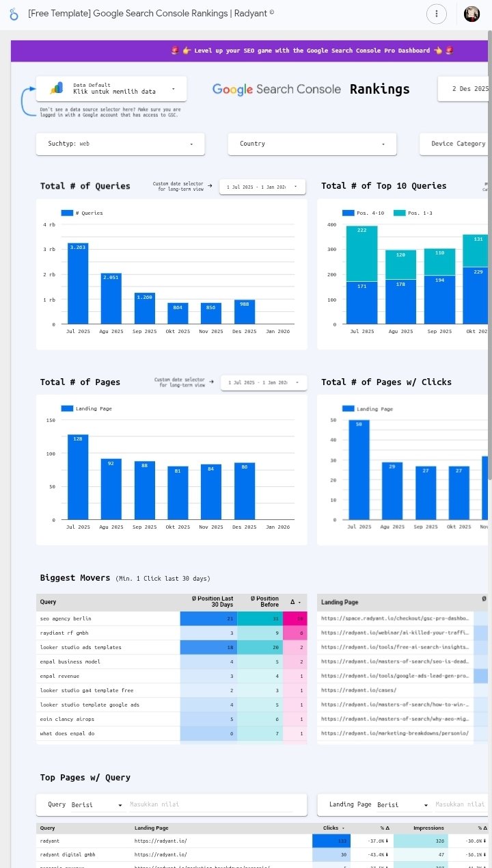Select the Agu 2025 pages bar labeled 92
492x868 pixels.
111,489
